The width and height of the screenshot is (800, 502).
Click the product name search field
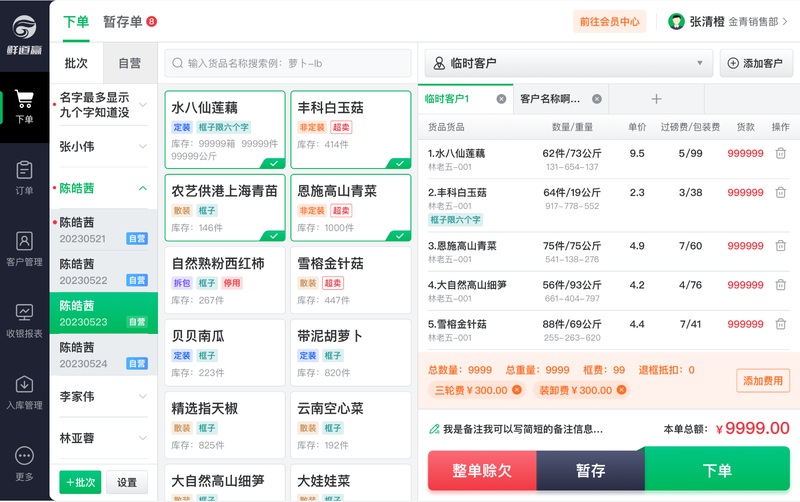click(x=288, y=63)
